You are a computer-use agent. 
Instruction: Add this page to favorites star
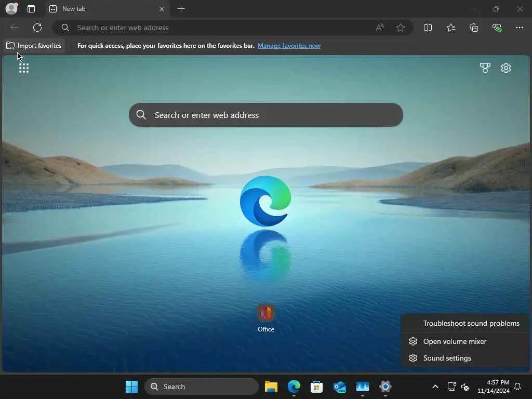401,28
